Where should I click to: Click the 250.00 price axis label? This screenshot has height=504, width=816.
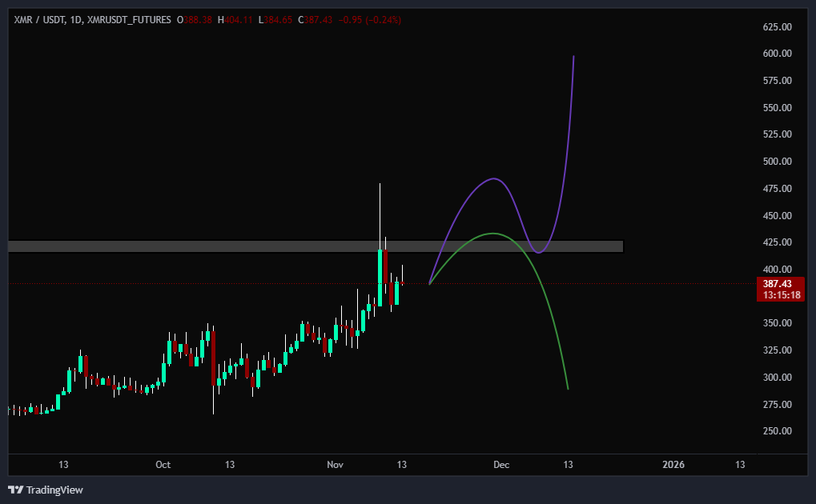[777, 431]
